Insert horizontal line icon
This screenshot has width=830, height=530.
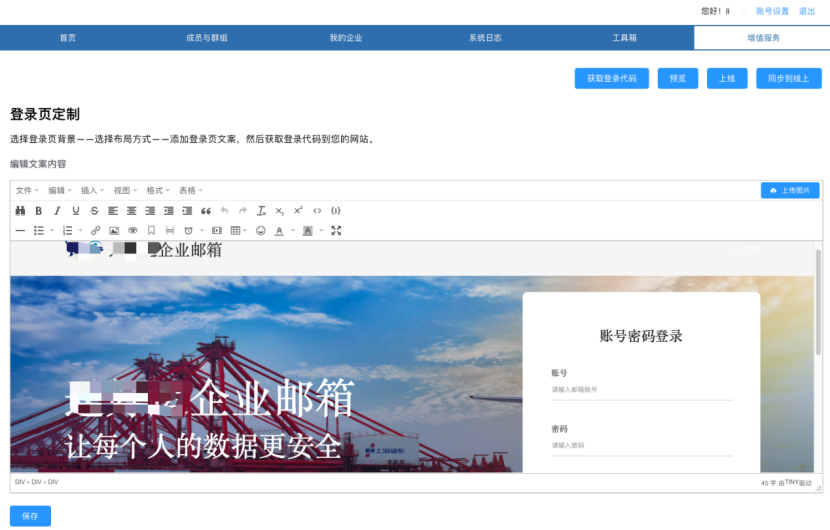click(20, 230)
